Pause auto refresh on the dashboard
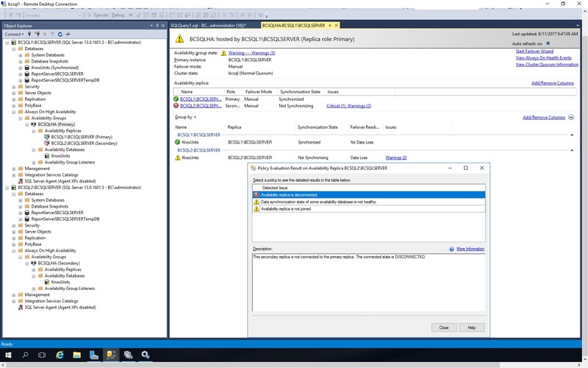This screenshot has width=588, height=368. (x=548, y=43)
